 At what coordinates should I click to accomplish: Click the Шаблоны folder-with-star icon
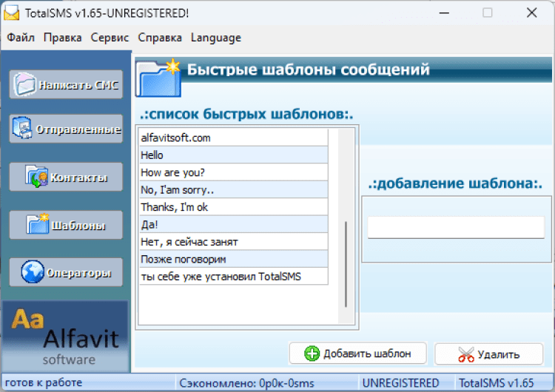click(38, 224)
